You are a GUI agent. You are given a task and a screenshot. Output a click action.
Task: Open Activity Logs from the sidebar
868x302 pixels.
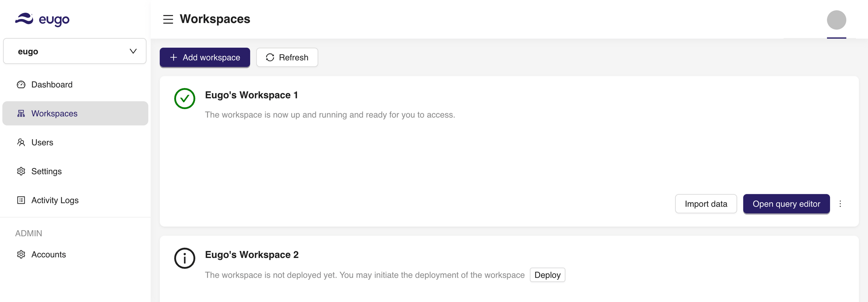[x=55, y=200]
